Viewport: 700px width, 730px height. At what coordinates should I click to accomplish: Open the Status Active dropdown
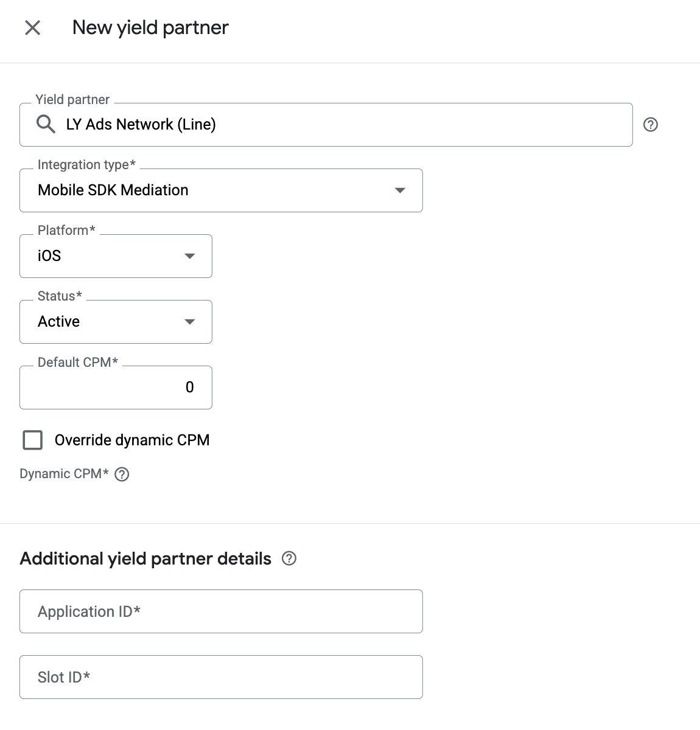pyautogui.click(x=116, y=322)
